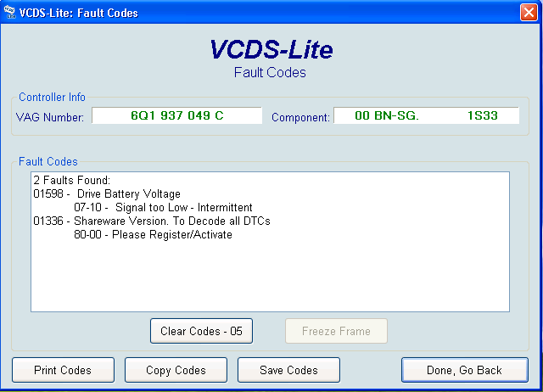Click the 'Component:' label
The height and width of the screenshot is (392, 543).
pyautogui.click(x=300, y=117)
